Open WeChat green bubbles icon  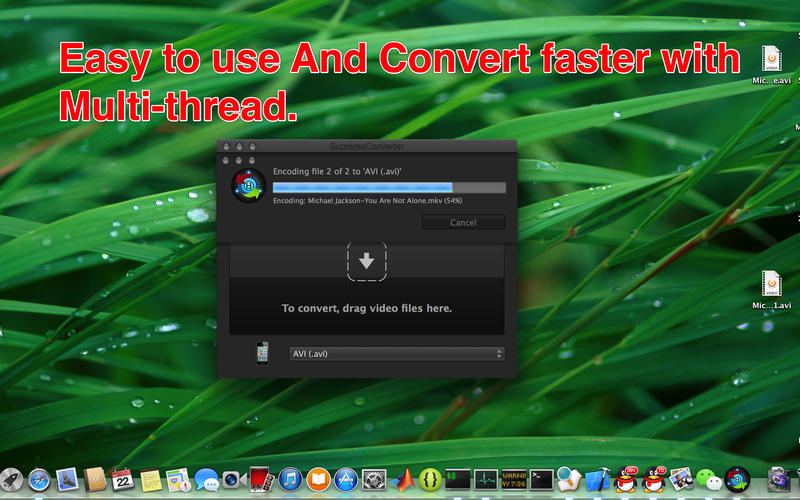[x=709, y=480]
